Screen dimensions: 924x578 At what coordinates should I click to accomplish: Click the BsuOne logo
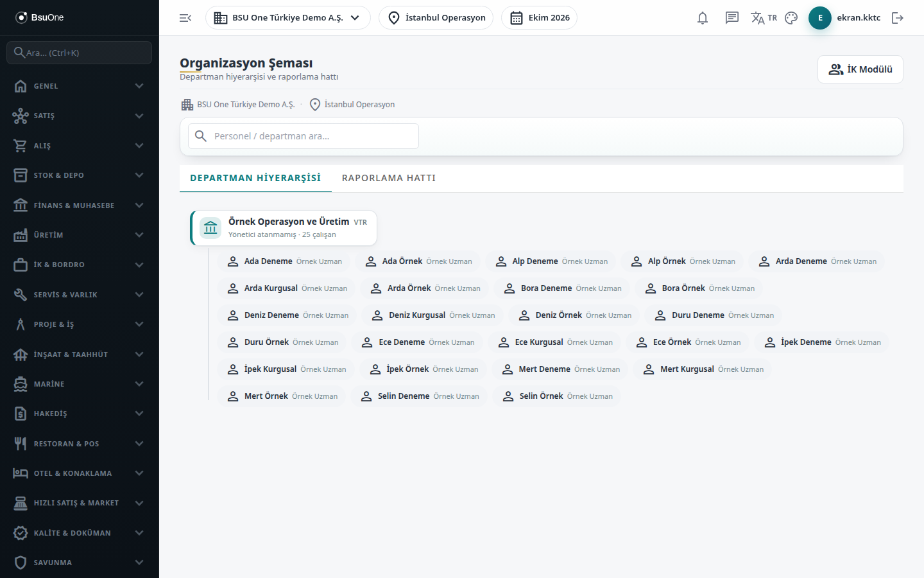point(40,17)
